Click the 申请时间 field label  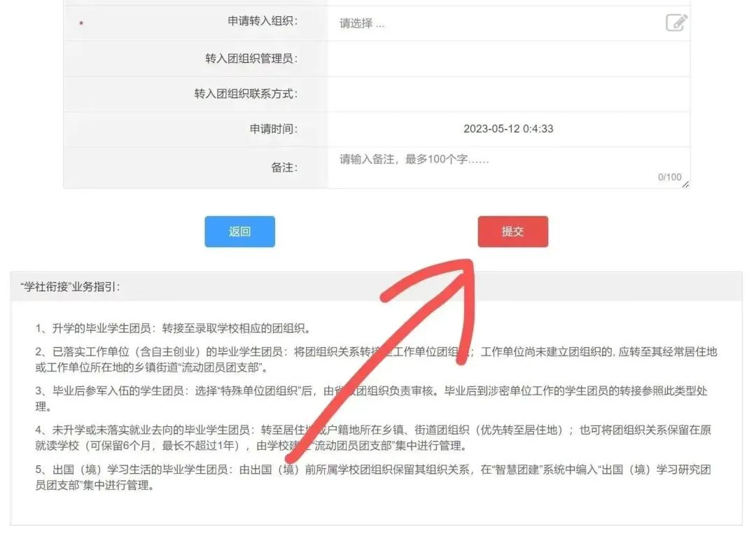pos(274,129)
